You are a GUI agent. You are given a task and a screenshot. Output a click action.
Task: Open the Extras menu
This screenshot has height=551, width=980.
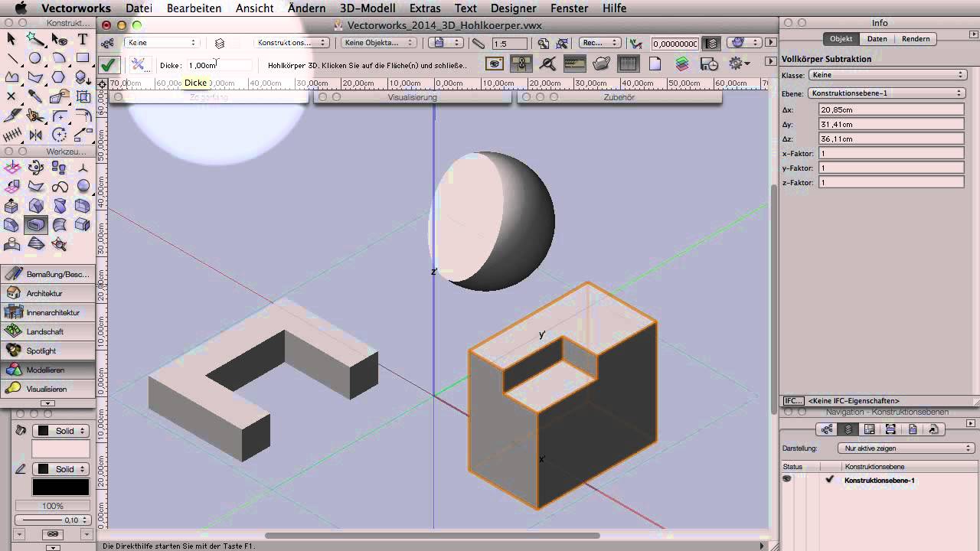click(425, 8)
